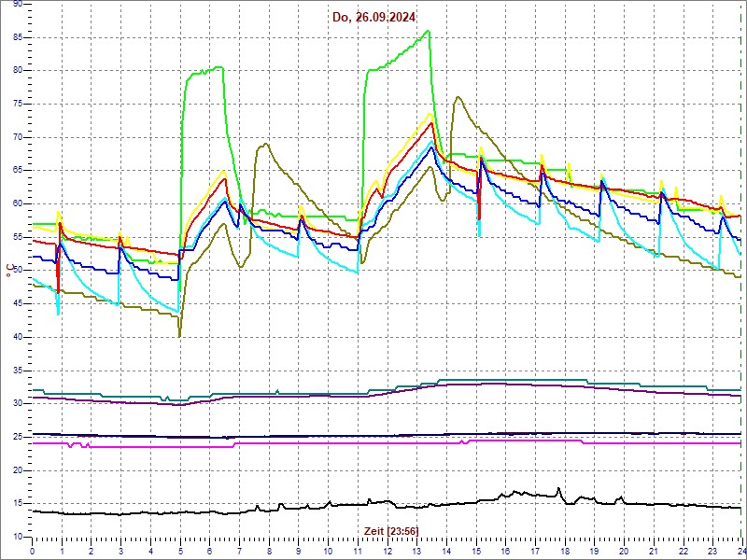Select the 25 label on temperature axis
The height and width of the screenshot is (560, 747).
(18, 437)
